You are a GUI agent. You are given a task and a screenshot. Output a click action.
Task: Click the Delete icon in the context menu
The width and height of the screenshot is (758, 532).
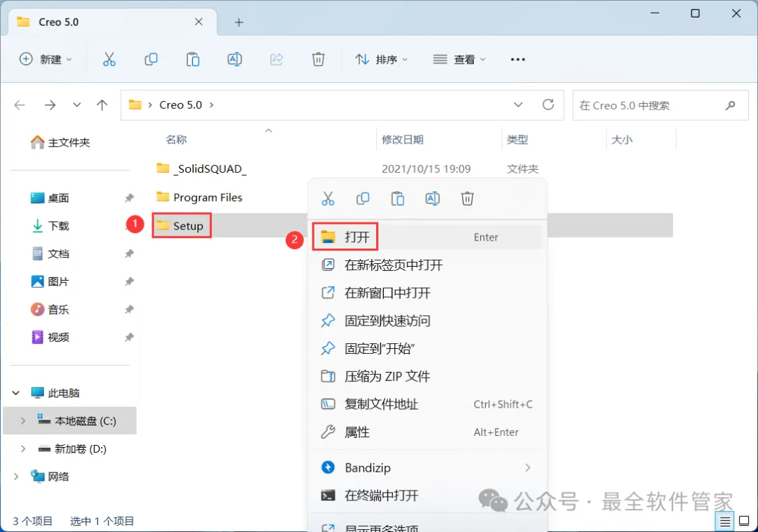467,199
